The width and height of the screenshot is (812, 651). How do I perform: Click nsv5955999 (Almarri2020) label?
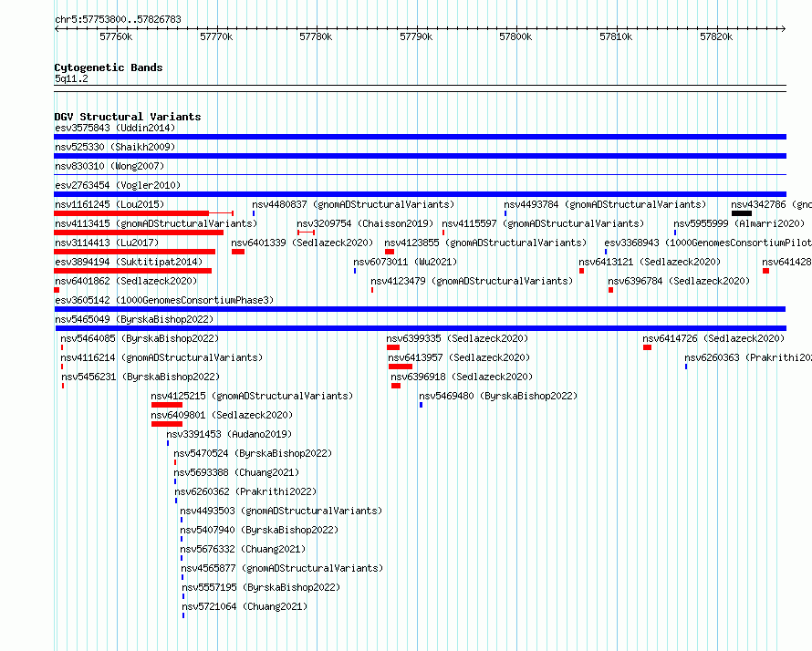(739, 223)
